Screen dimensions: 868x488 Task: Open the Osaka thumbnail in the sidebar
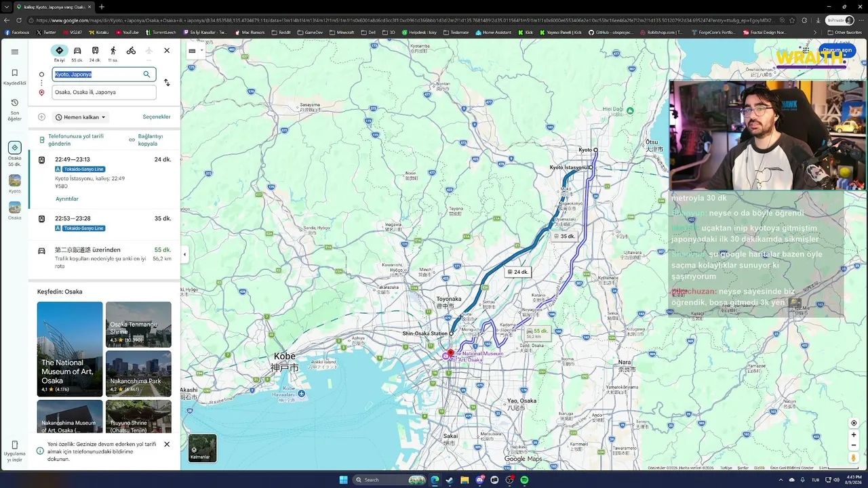[x=14, y=211]
